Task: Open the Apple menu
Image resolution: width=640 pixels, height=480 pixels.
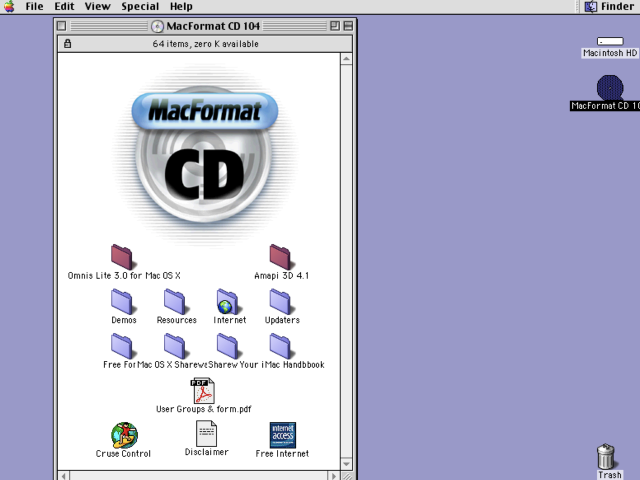Action: tap(9, 7)
